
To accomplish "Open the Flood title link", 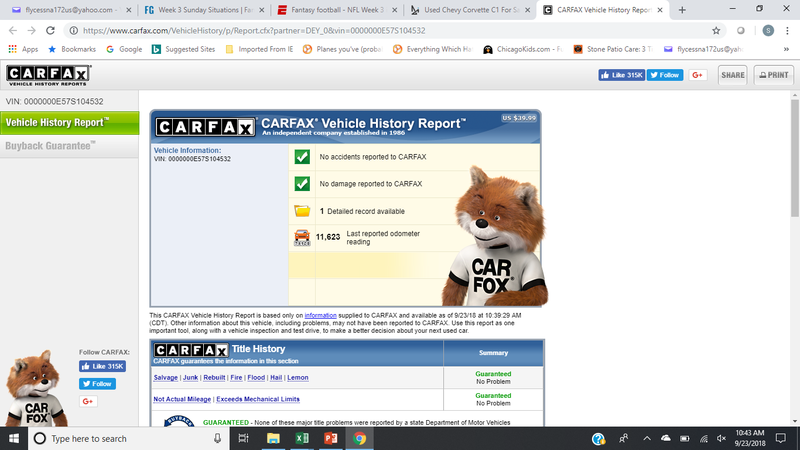I will click(256, 378).
